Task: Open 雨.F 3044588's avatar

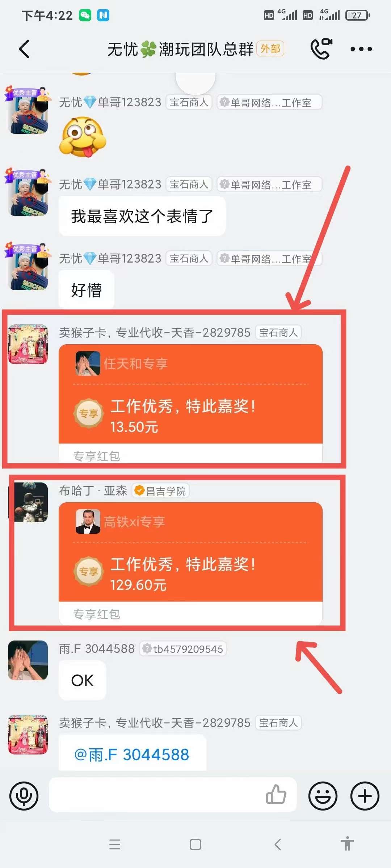Action: pyautogui.click(x=28, y=660)
